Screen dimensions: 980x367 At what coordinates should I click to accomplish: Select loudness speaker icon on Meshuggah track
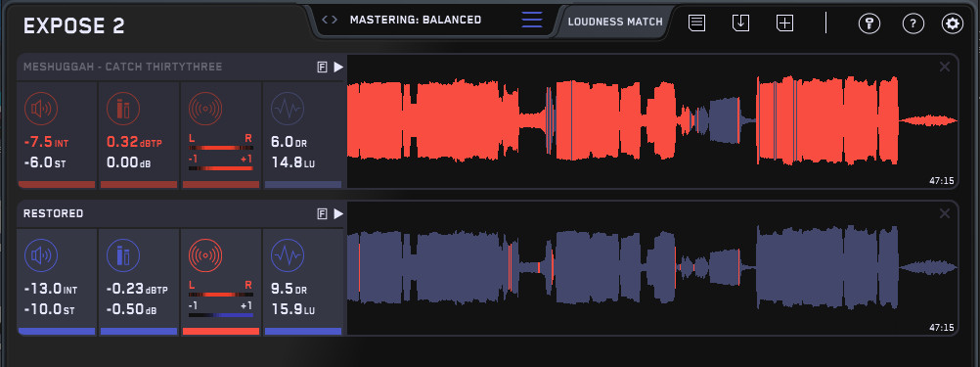pos(41,109)
